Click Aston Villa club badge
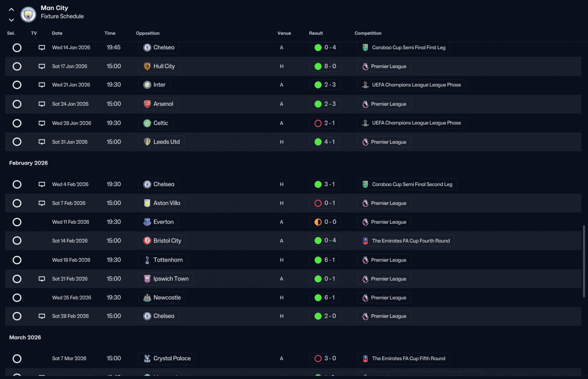Viewport: 588px width, 379px height. click(147, 203)
